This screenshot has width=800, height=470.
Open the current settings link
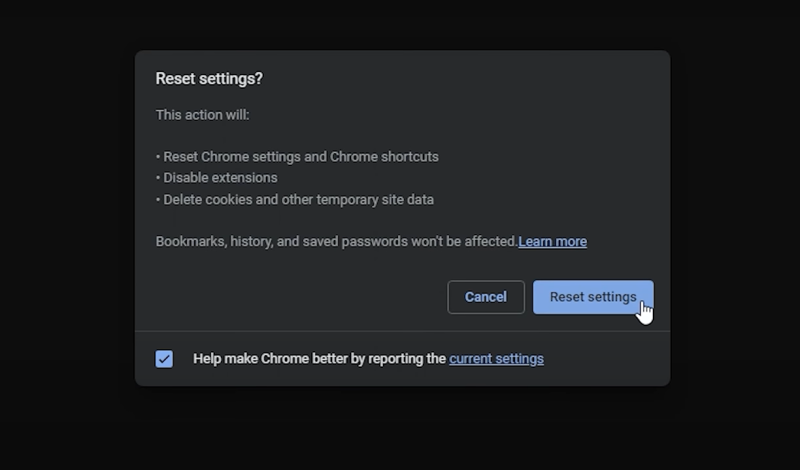[x=496, y=359]
